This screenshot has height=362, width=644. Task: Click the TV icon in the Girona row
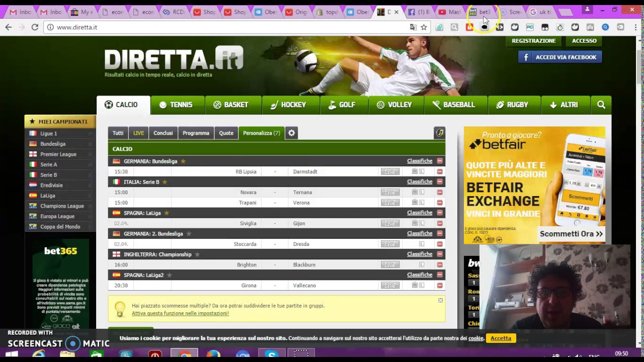pos(415,285)
